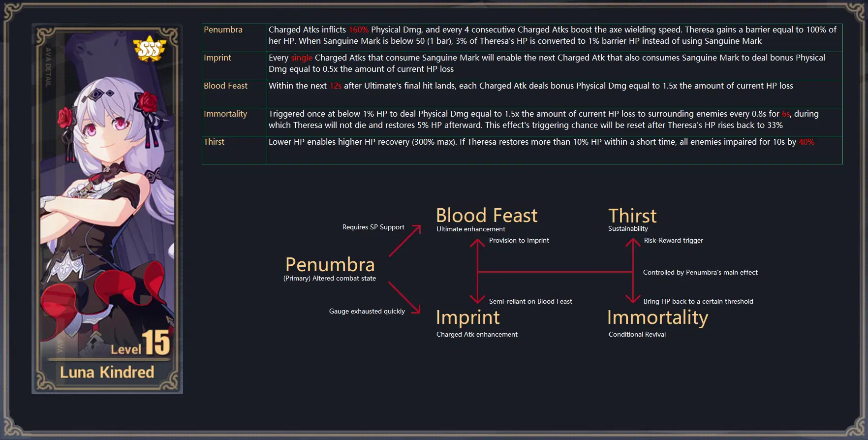Click the large Immortality heading in the diagram
This screenshot has height=440, width=868.
(658, 318)
